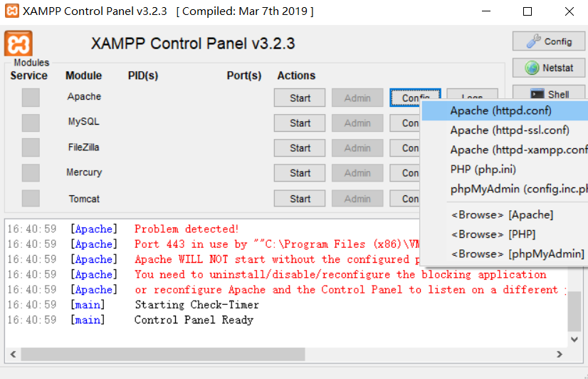Image resolution: width=588 pixels, height=379 pixels.
Task: Toggle the MySQL service checkbox
Action: click(31, 123)
